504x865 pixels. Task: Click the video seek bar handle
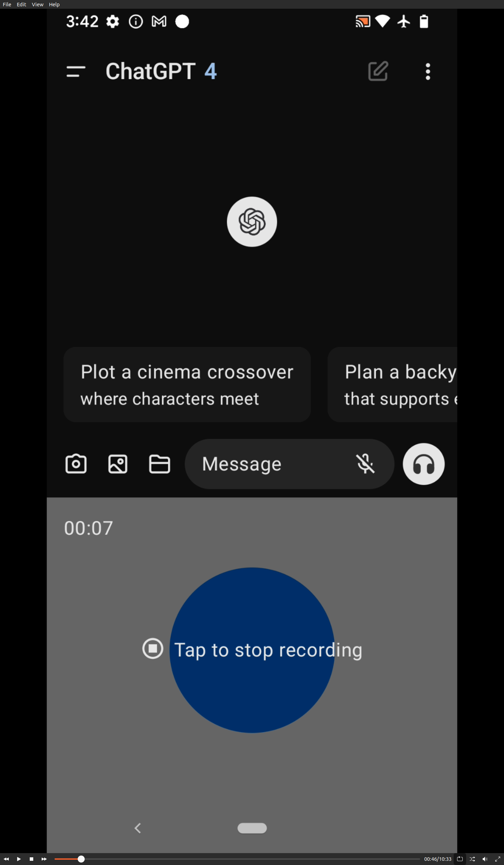coord(81,859)
